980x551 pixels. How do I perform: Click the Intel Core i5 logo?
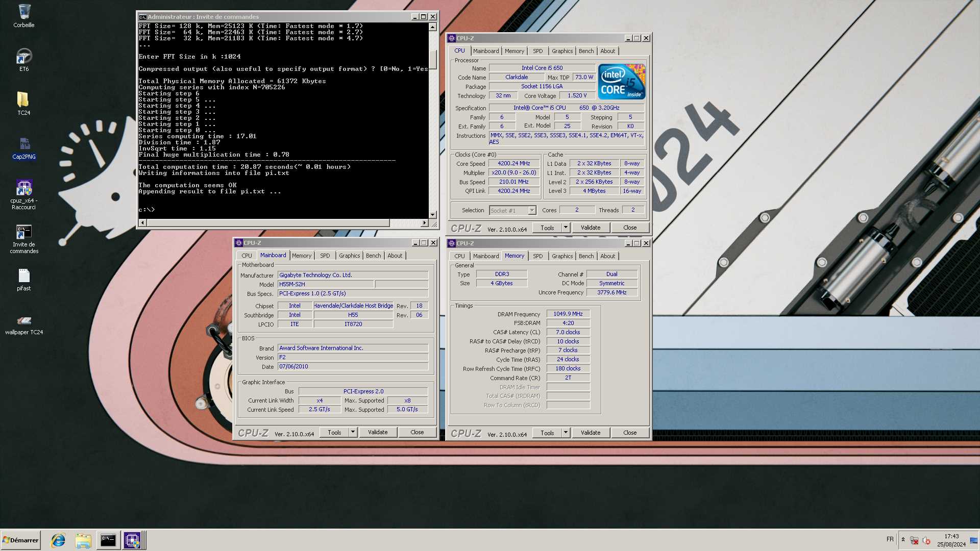click(622, 82)
